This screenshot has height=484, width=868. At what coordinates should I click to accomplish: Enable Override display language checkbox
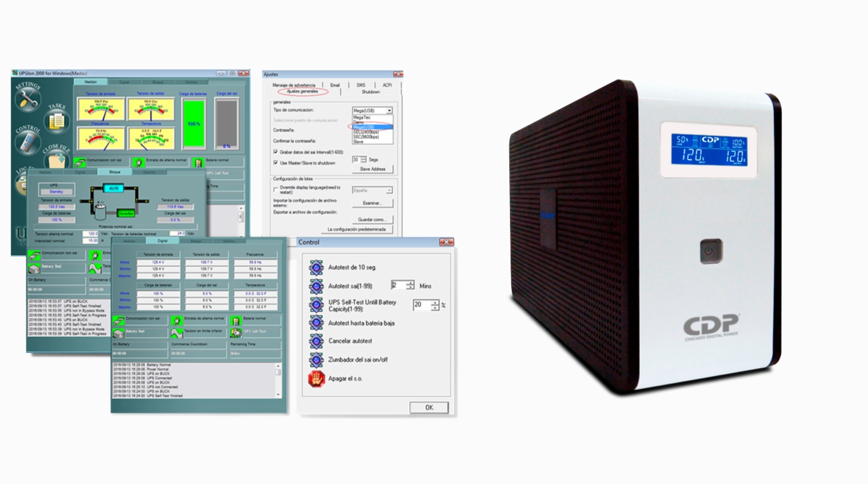tap(276, 188)
